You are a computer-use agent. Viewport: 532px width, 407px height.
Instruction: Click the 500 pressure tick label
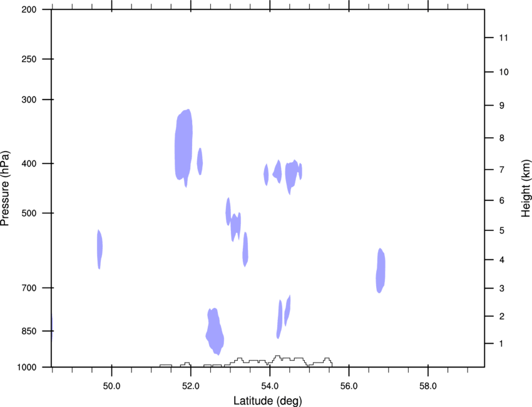coord(29,213)
